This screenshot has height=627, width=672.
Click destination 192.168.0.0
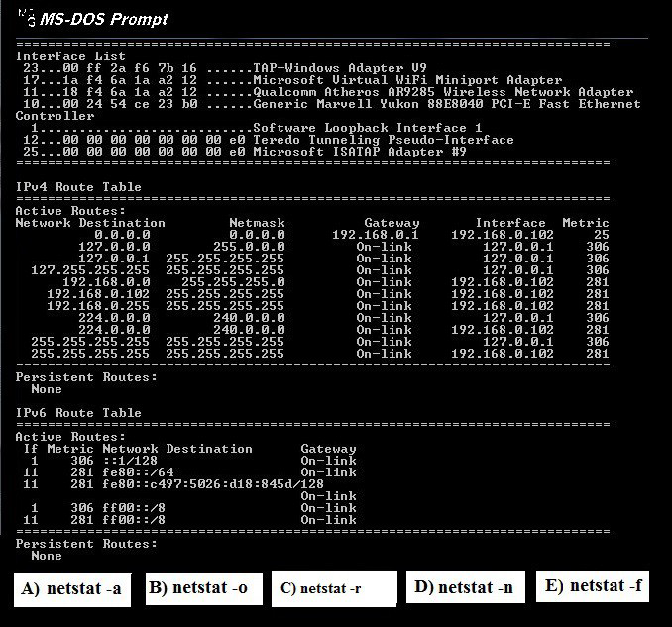[x=106, y=282]
